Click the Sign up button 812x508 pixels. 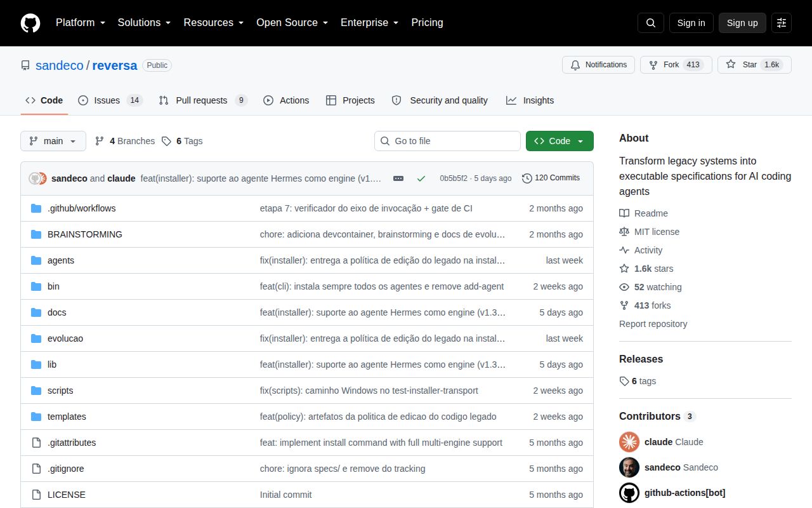pos(742,23)
